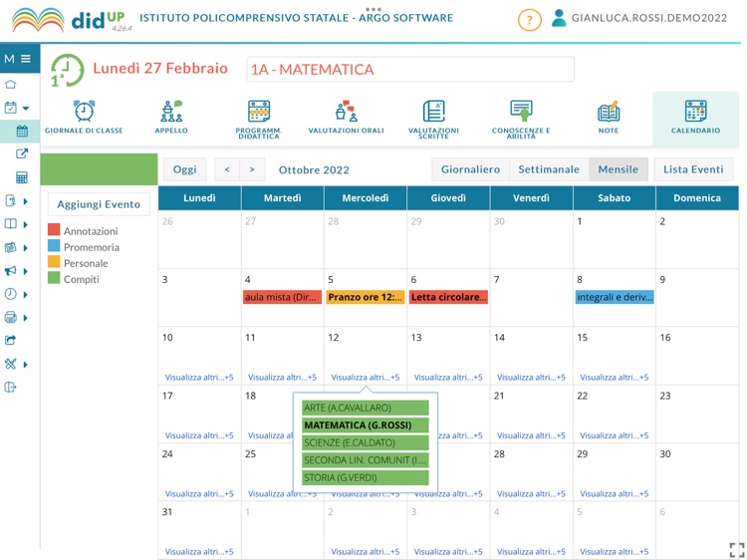The width and height of the screenshot is (747, 560).
Task: Select SECONDA LIN. COMUNIT in popup
Action: [366, 460]
